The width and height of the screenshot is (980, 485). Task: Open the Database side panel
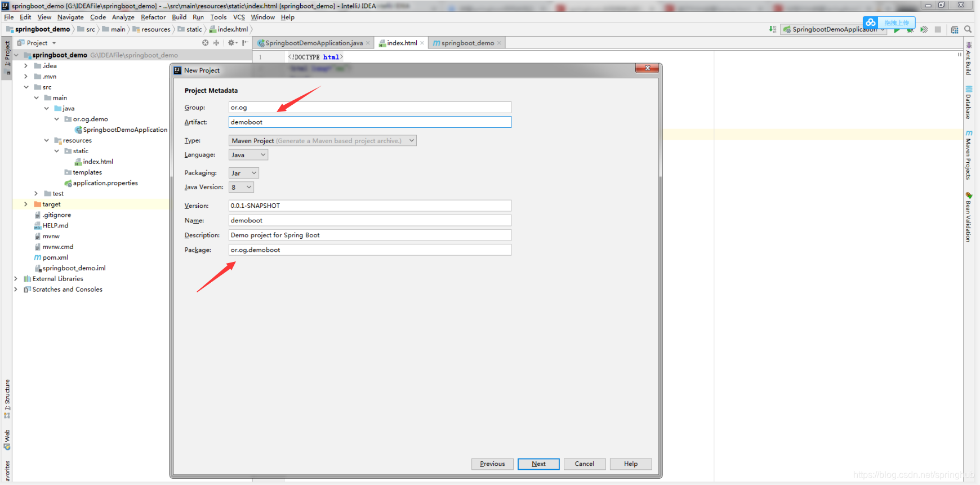(969, 103)
